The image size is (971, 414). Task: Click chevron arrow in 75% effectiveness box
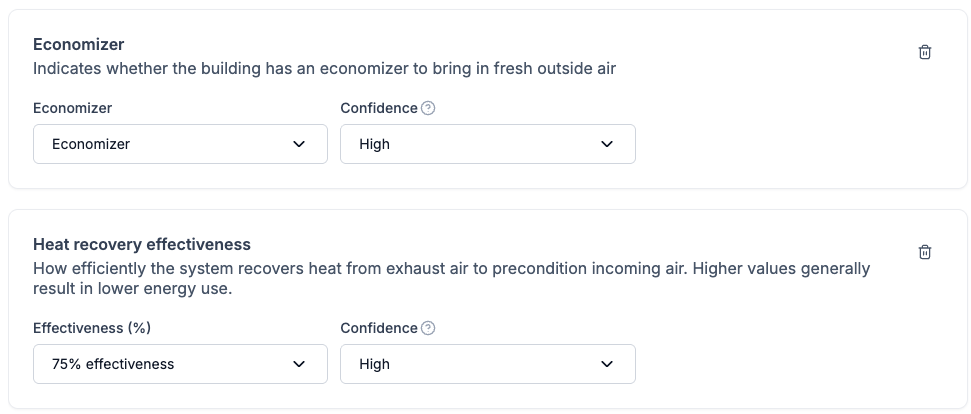299,364
